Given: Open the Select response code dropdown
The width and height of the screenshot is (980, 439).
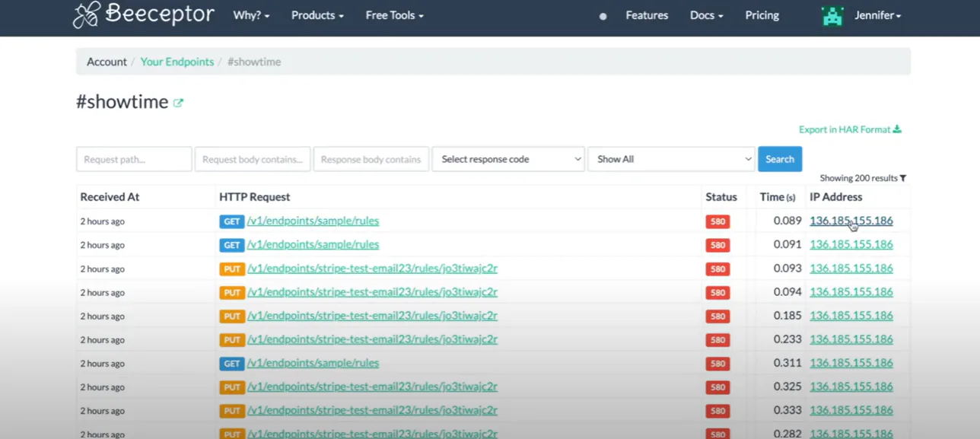Looking at the screenshot, I should coord(508,159).
